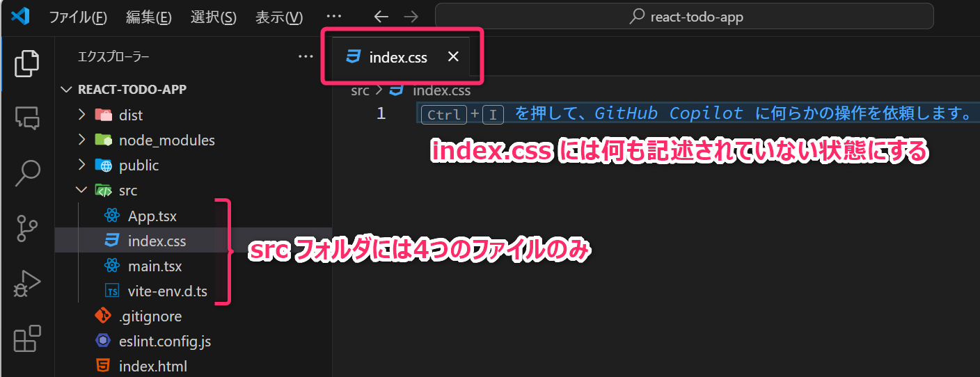Navigate back with the left arrow

(380, 17)
